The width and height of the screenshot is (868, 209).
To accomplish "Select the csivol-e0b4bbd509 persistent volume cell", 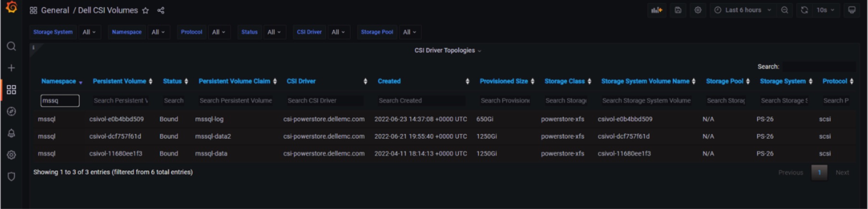I will 116,119.
